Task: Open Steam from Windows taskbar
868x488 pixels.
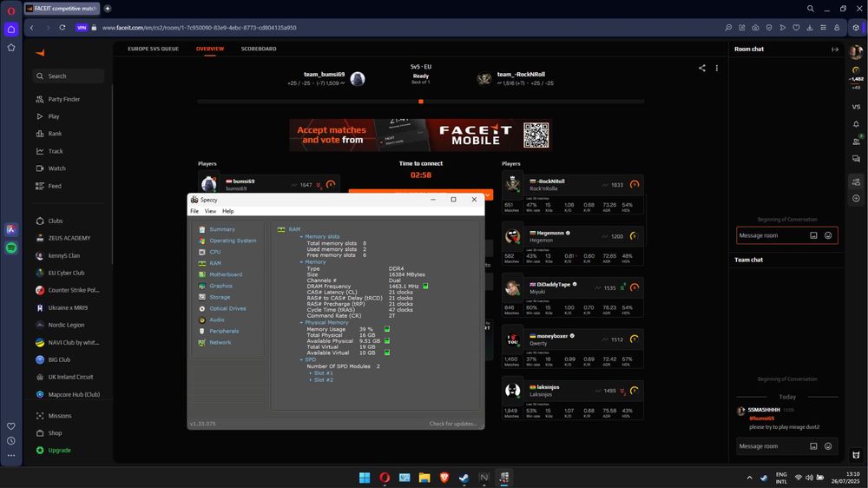Action: pyautogui.click(x=464, y=478)
